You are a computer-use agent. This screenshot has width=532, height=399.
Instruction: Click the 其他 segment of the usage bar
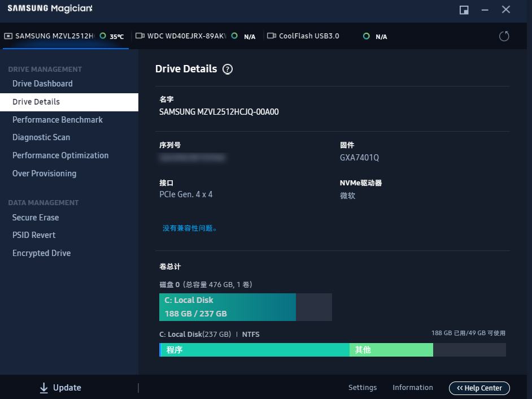pos(391,350)
